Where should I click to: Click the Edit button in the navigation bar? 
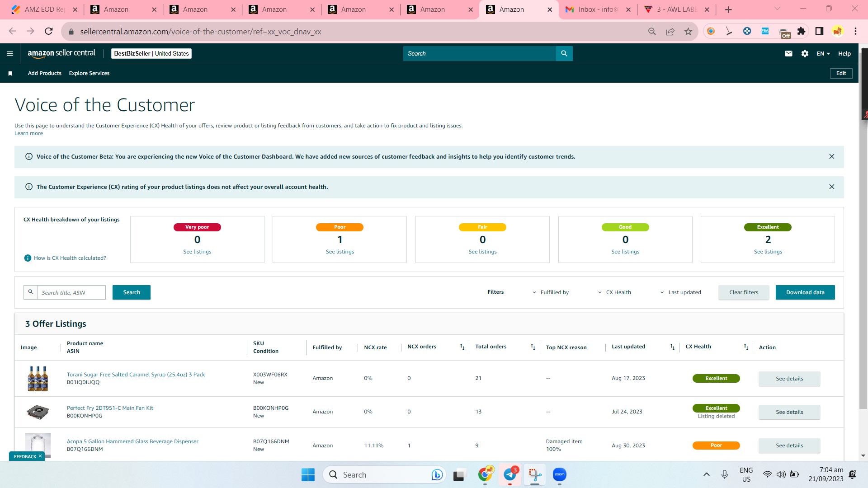click(841, 73)
